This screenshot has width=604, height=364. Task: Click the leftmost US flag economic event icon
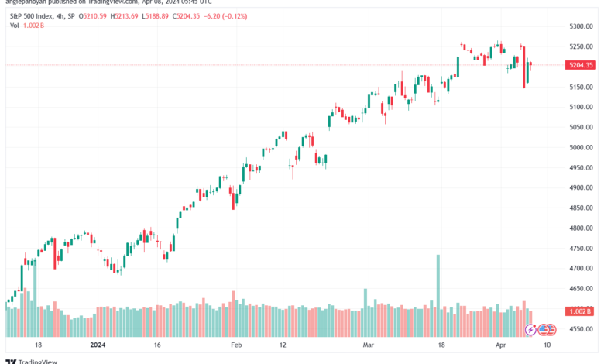point(544,329)
